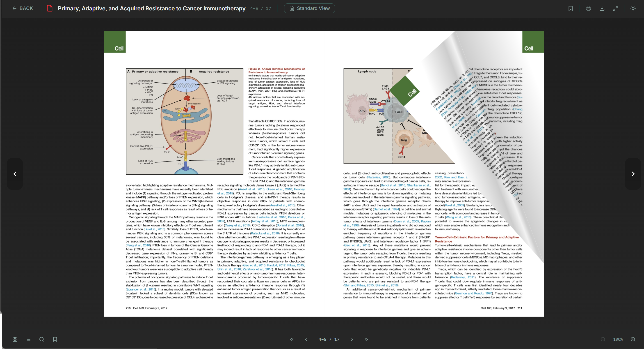The width and height of the screenshot is (644, 349).
Task: Open citation Platanias, 2005
Action: (x=378, y=177)
